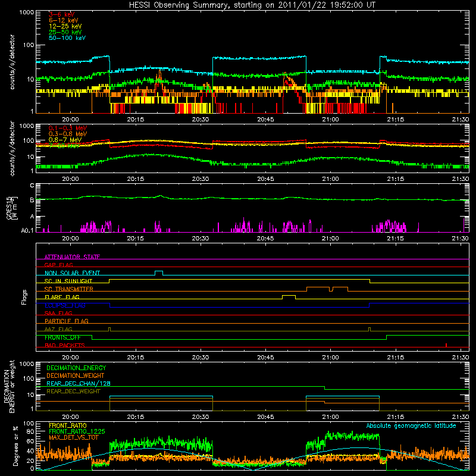Click the GAP_FLAG label
Screen dimensions: 476x476
pyautogui.click(x=58, y=265)
